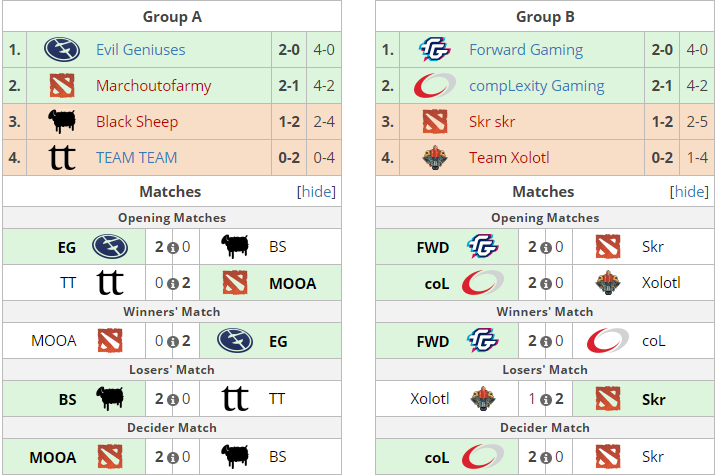
Task: Hide the Group A matches section
Action: point(316,191)
